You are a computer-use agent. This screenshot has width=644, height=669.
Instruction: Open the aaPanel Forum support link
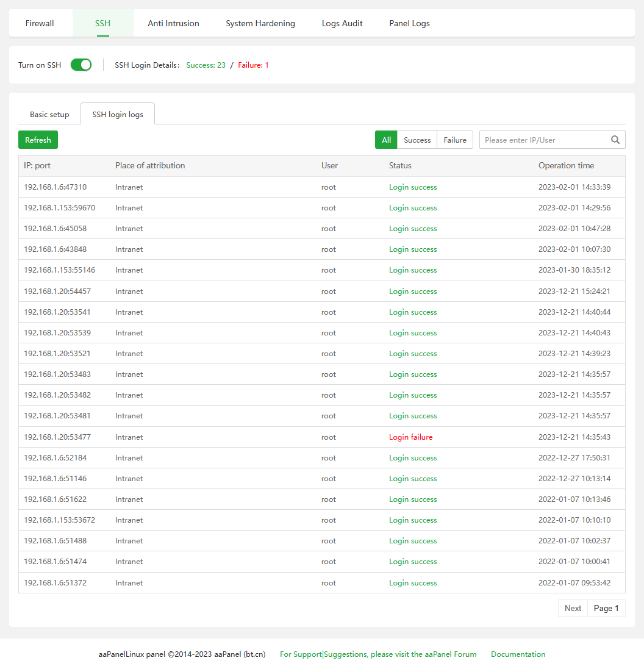[x=378, y=654]
